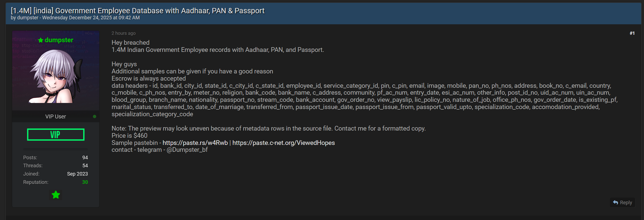Click the green star beside dumpster username
Screen dimensions: 644x220
click(x=41, y=40)
